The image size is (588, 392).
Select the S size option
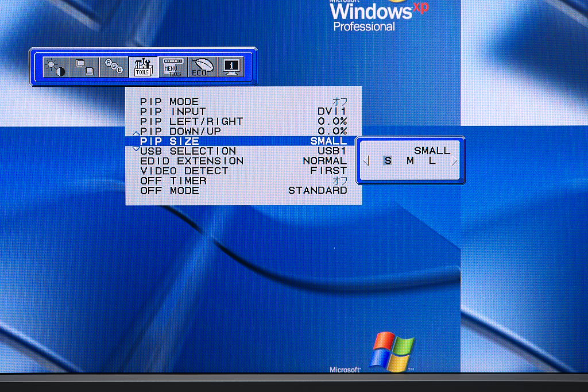point(388,161)
